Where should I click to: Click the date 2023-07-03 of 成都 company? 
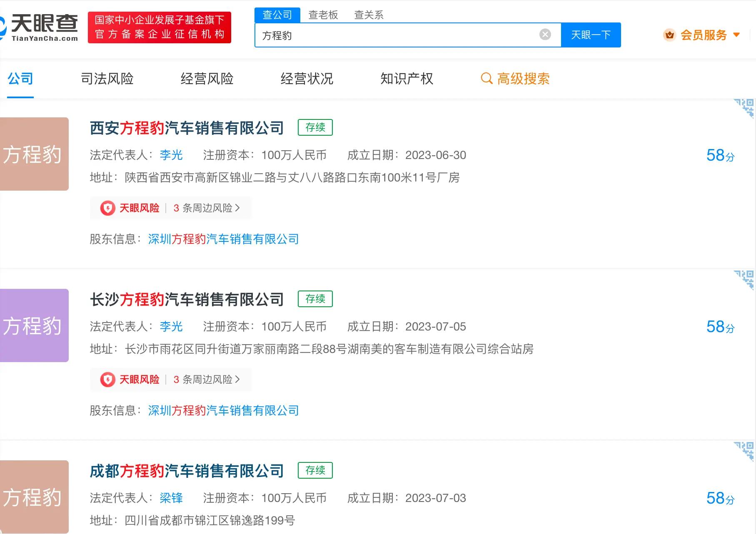coord(436,498)
